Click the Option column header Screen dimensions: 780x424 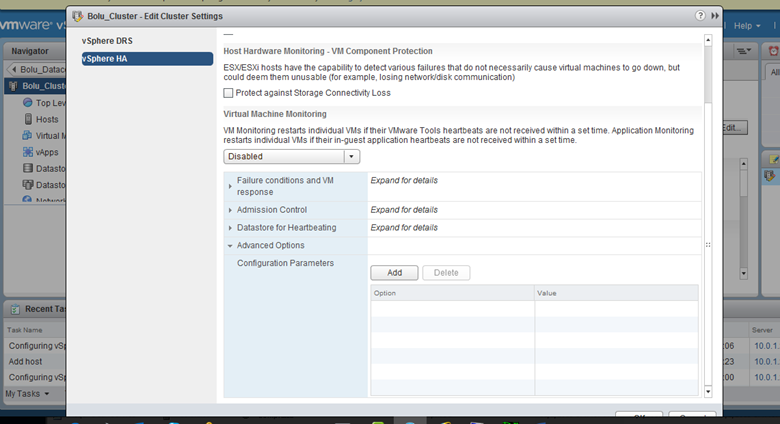(452, 293)
